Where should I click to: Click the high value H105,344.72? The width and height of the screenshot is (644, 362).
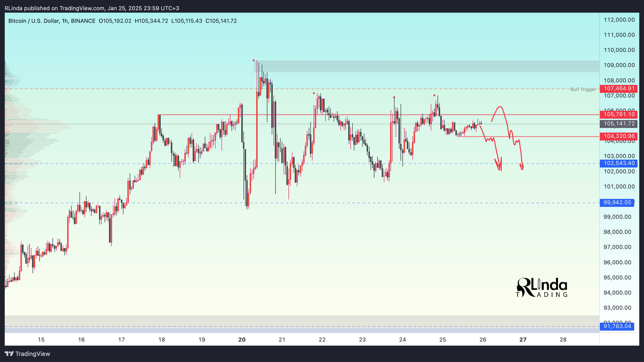(x=151, y=21)
